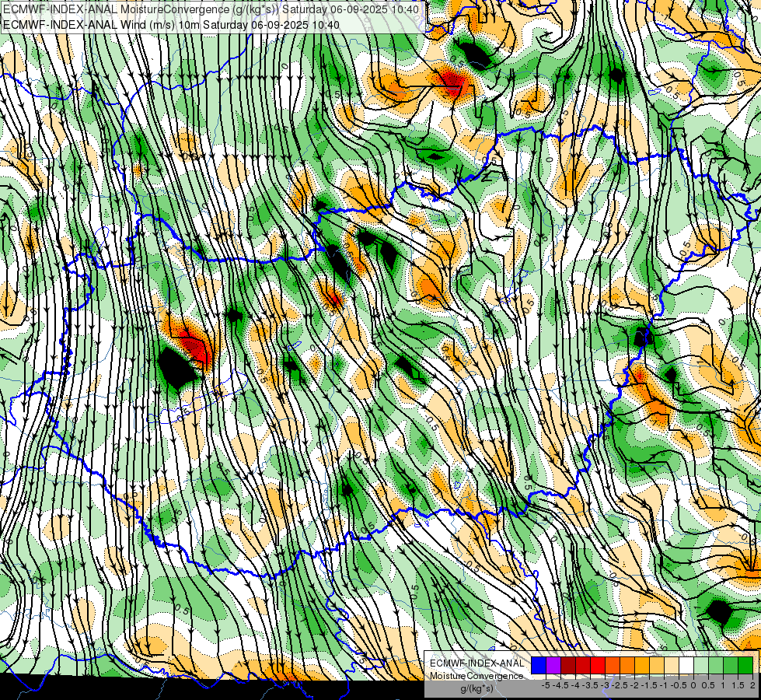This screenshot has width=761, height=700.
Task: Select the dark red swatch between -4.5 and -4
Action: point(568,665)
